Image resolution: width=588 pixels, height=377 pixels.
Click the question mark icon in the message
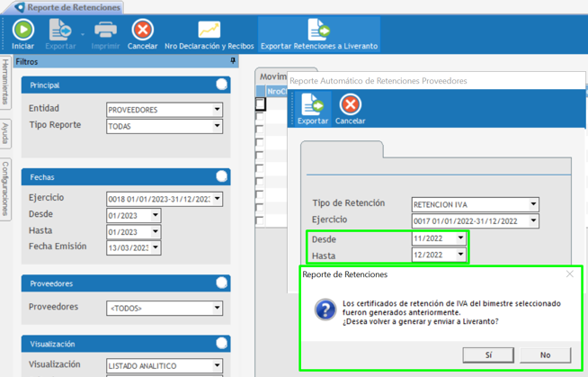pos(325,310)
